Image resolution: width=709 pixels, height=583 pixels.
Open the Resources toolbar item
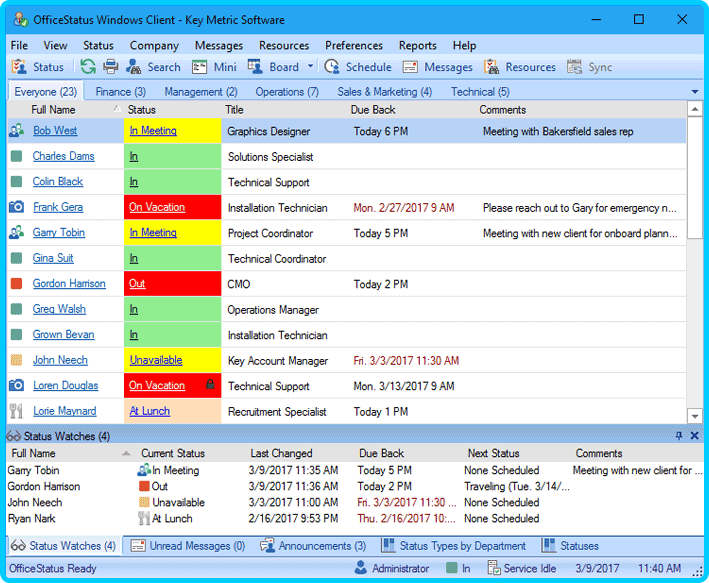click(x=520, y=67)
